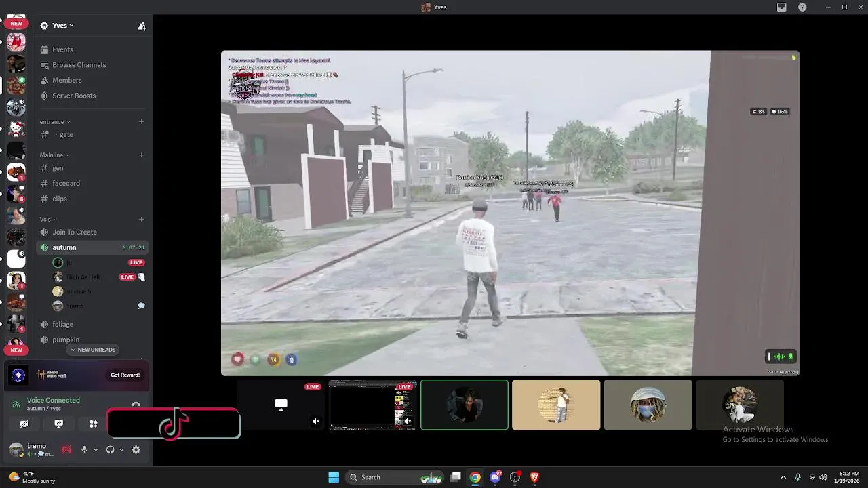This screenshot has height=488, width=868.
Task: Collapse the Mainline category
Action: pos(55,155)
